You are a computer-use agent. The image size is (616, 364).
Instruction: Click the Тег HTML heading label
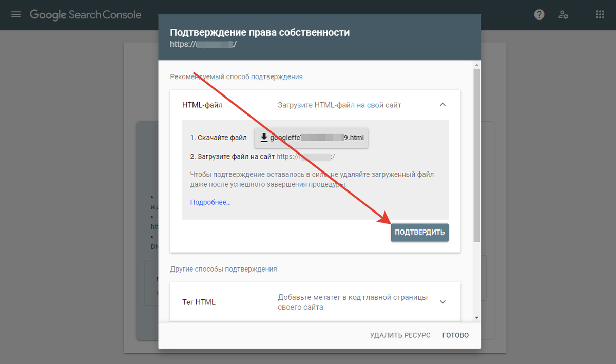pos(199,302)
